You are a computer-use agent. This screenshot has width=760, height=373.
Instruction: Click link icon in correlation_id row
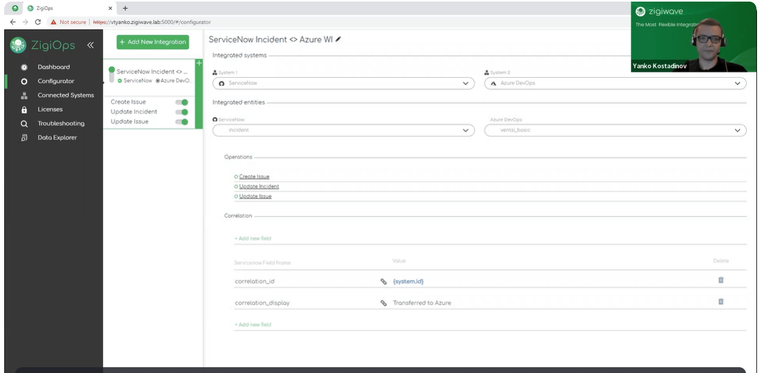(383, 281)
